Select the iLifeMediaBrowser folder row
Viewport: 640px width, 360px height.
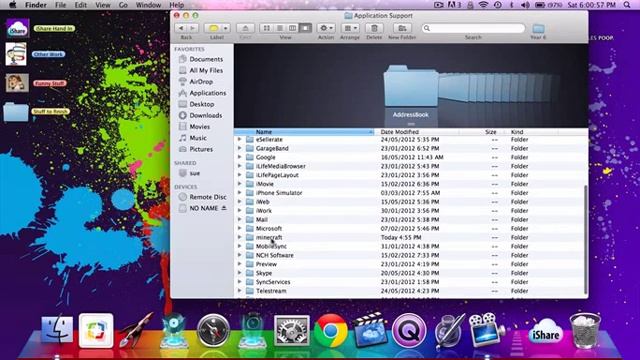(x=409, y=166)
